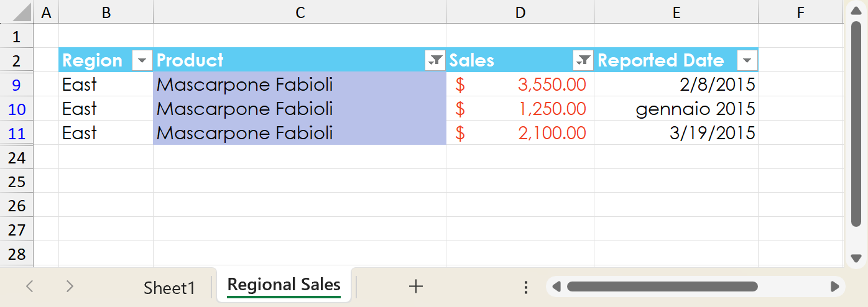Switch to the Sheet1 tab
The width and height of the screenshot is (868, 307).
[x=169, y=287]
